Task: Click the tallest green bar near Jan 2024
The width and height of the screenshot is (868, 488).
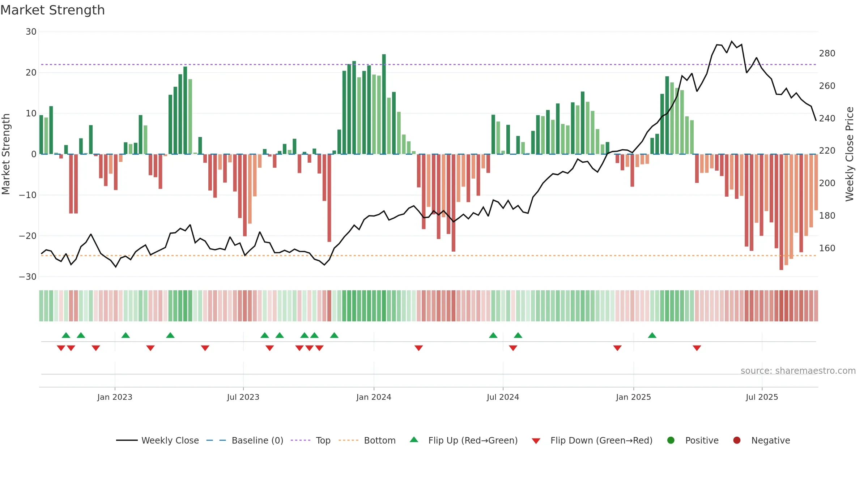Action: click(x=384, y=104)
